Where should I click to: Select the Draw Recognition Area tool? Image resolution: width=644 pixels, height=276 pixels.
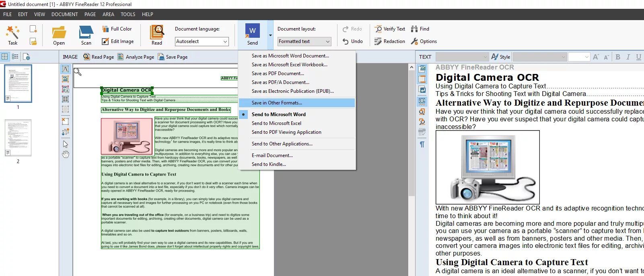click(66, 109)
